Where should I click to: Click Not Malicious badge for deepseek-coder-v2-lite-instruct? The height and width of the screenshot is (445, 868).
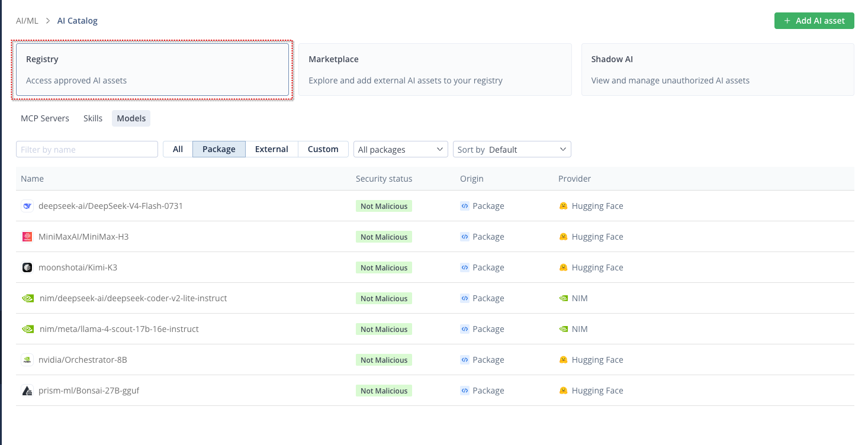click(384, 298)
